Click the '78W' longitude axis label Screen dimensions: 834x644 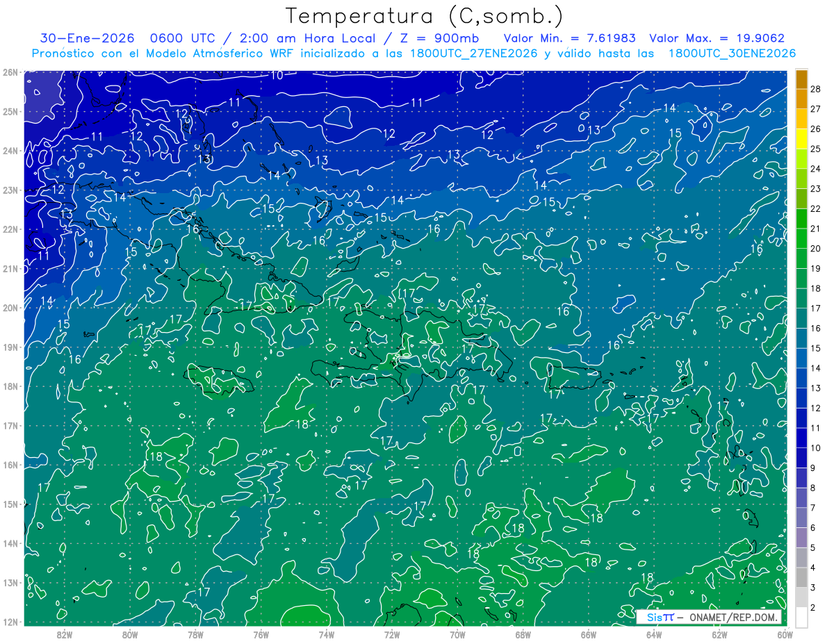195,634
